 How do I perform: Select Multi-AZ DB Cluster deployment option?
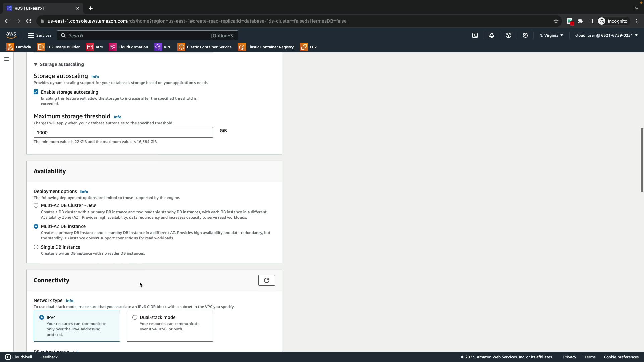pyautogui.click(x=36, y=205)
